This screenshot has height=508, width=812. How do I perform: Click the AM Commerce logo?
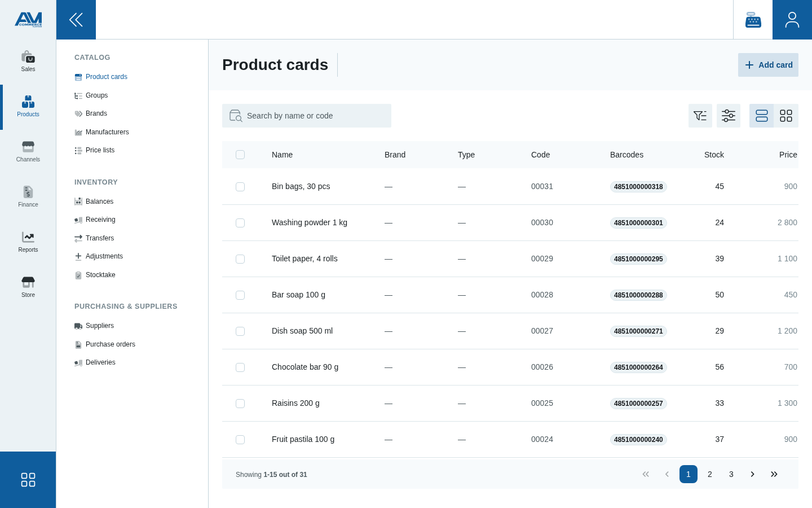tap(28, 20)
